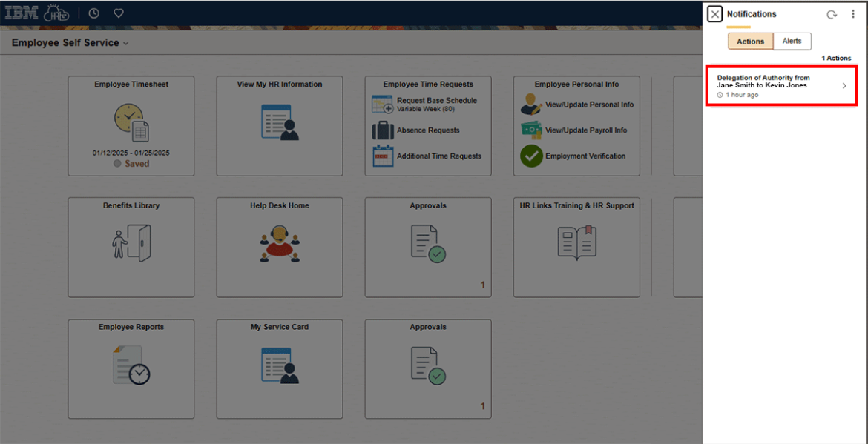Image resolution: width=868 pixels, height=444 pixels.
Task: Open the Absence Requests link
Action: (x=428, y=130)
